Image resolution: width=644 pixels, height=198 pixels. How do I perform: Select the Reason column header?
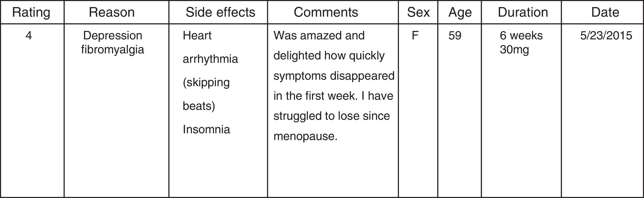coord(112,12)
